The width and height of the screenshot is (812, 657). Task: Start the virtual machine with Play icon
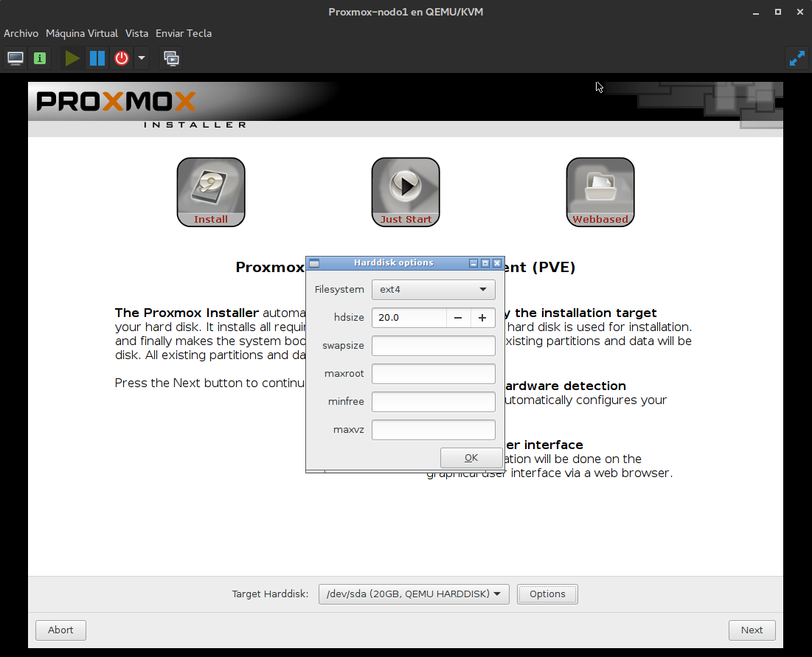tap(72, 58)
